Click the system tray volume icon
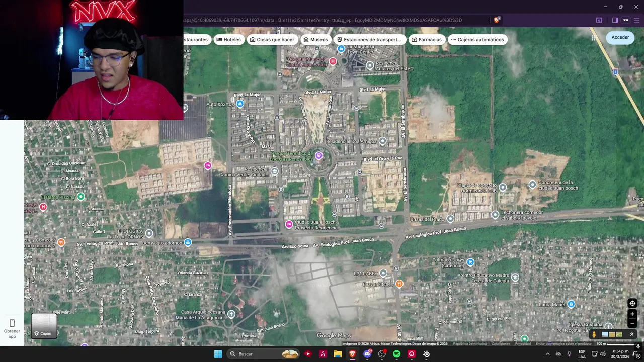 603,354
